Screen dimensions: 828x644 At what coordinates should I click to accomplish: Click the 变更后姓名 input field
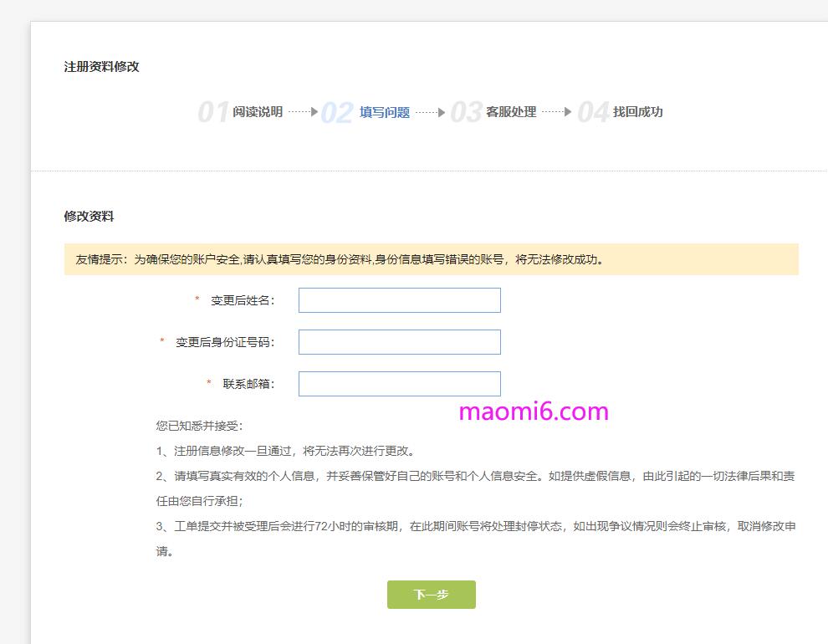point(399,300)
